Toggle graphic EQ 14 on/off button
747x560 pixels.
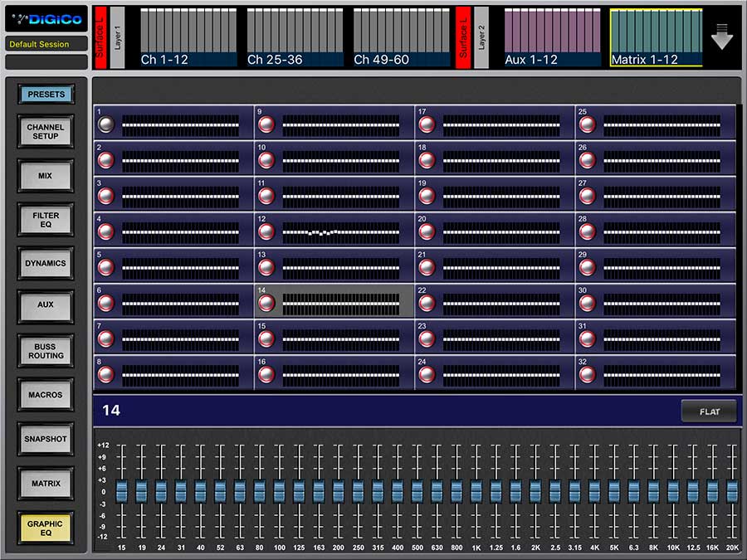tap(266, 304)
